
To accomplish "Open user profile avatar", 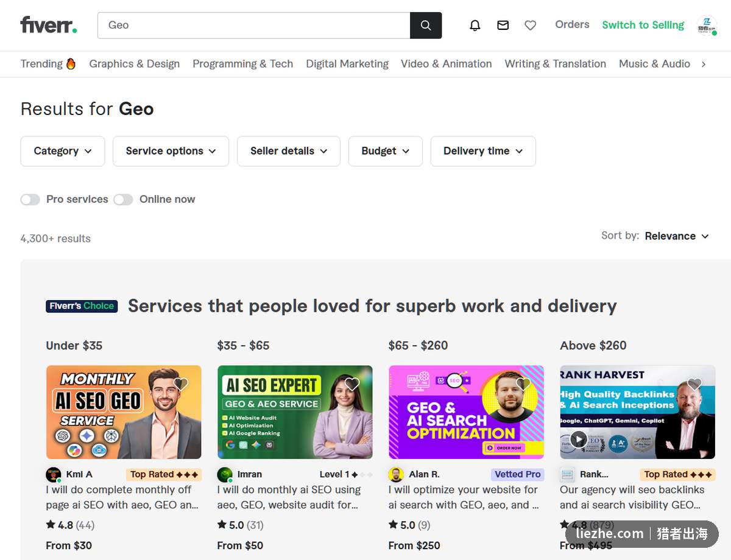I will coord(707,25).
